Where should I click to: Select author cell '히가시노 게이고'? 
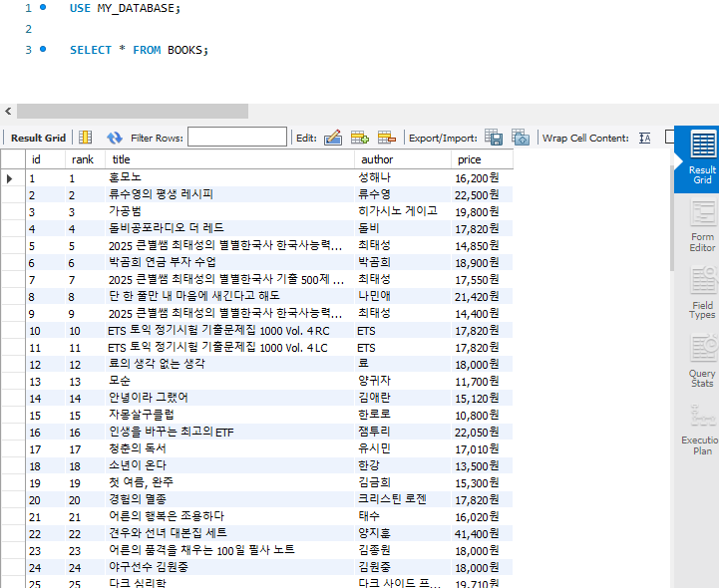coord(403,211)
